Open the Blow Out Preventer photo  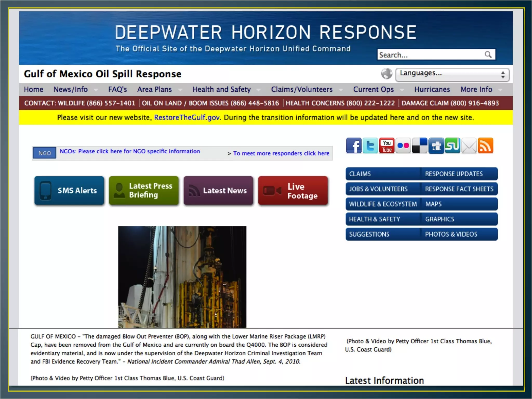[182, 277]
